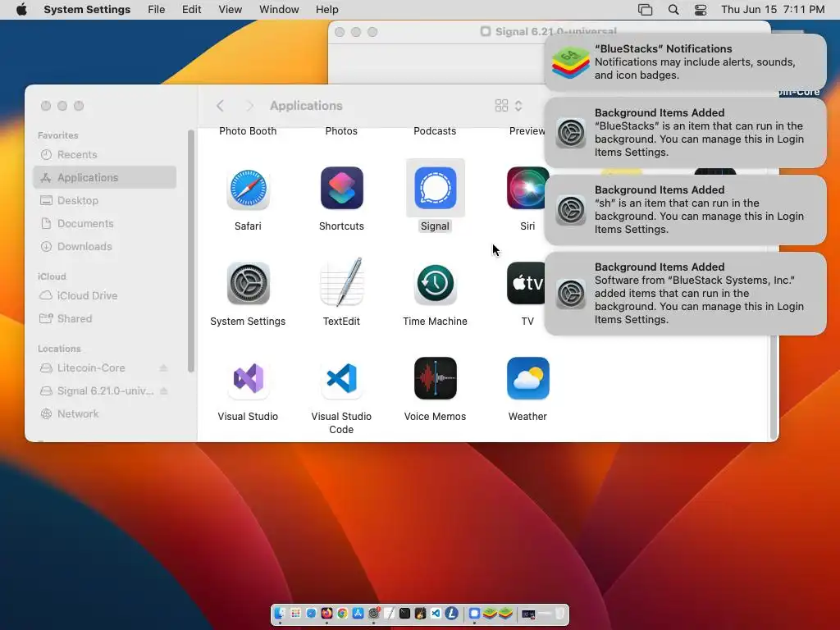Screen dimensions: 840x630
Task: Select iCloud Drive in sidebar
Action: point(104,295)
